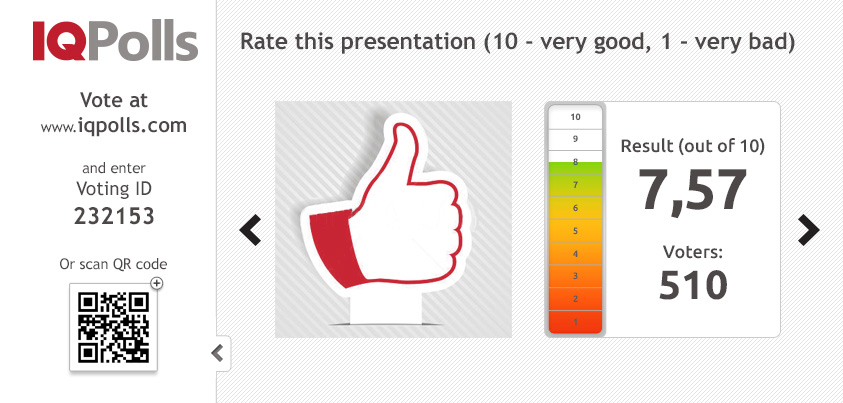Select rating 2 on the scale
Viewport: 843px width, 403px height.
575,299
